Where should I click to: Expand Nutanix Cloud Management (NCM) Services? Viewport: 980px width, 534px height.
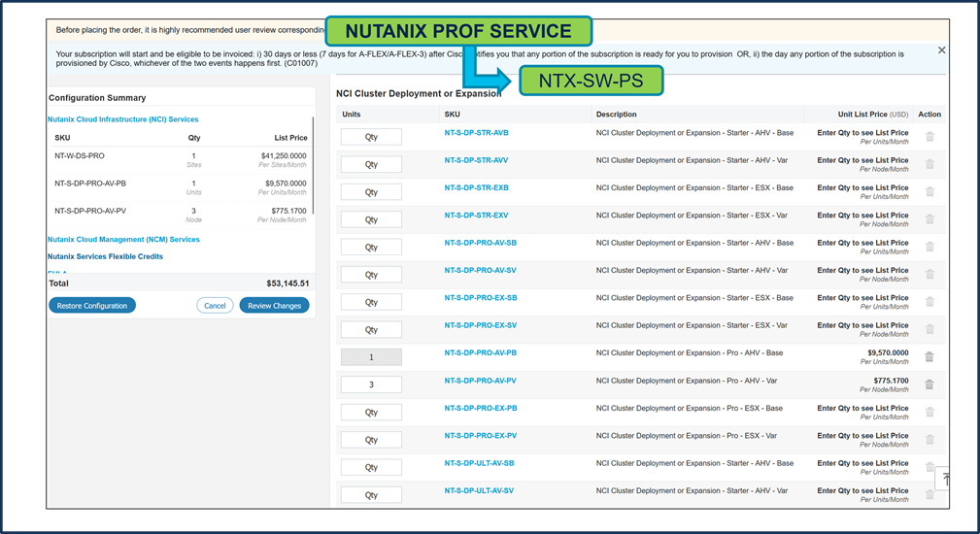pos(123,239)
